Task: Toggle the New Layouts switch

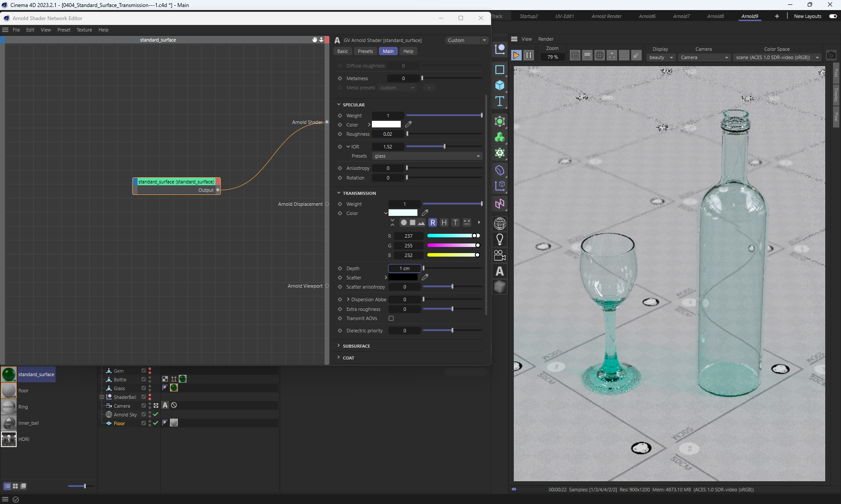Action: (833, 16)
